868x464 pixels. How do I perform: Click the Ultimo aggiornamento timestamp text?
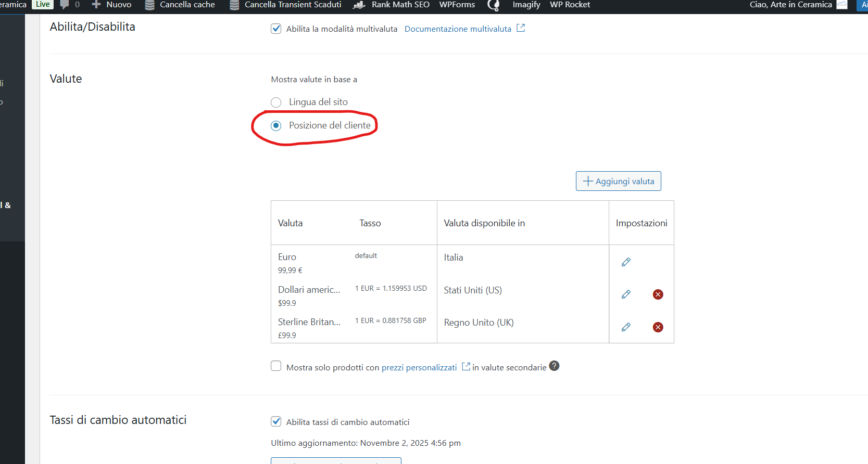(366, 443)
